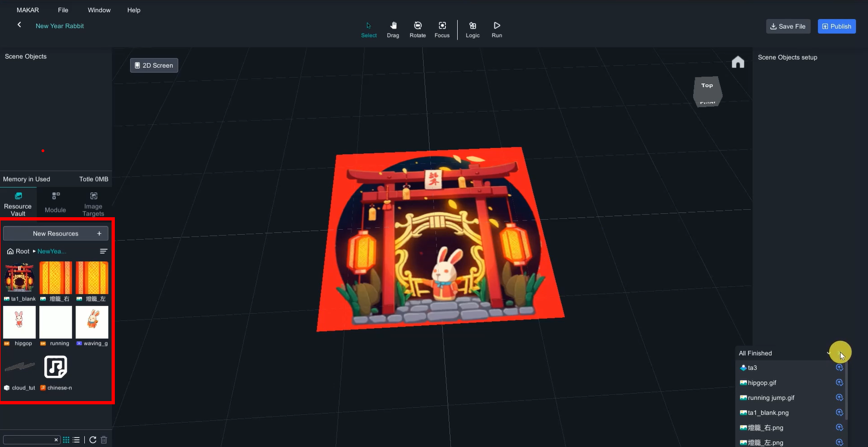Open the Logic editor
The height and width of the screenshot is (447, 868).
coord(473,30)
